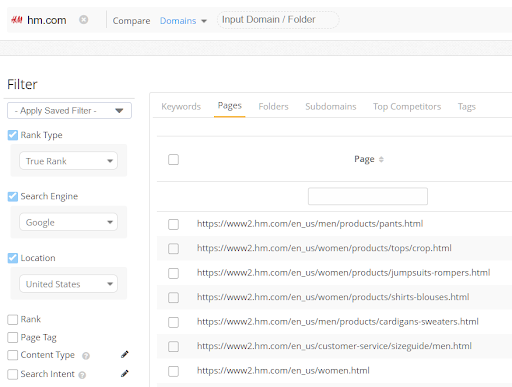Expand the True Rank dropdown

[68, 161]
